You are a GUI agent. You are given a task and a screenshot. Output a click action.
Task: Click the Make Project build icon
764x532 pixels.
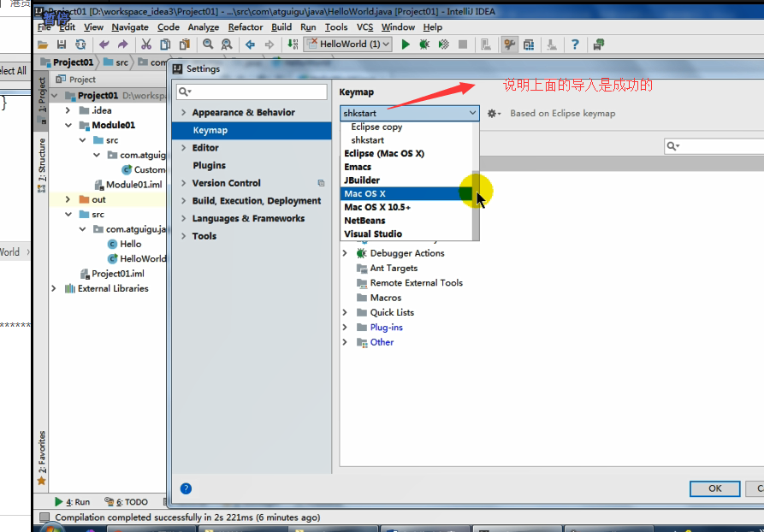coord(293,44)
